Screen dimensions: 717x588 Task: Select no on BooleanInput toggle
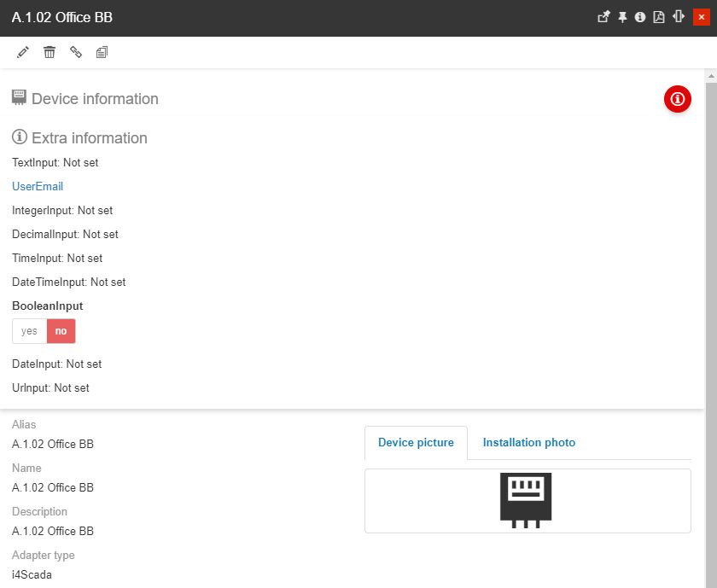[x=61, y=331]
